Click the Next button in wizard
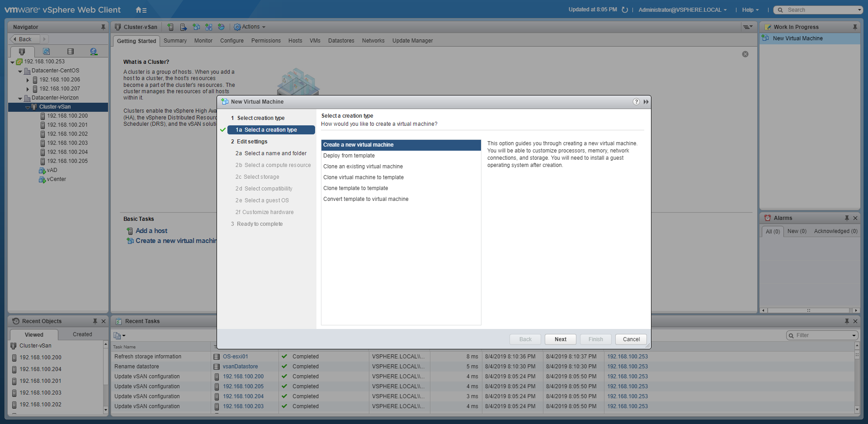This screenshot has width=868, height=424. click(x=560, y=339)
